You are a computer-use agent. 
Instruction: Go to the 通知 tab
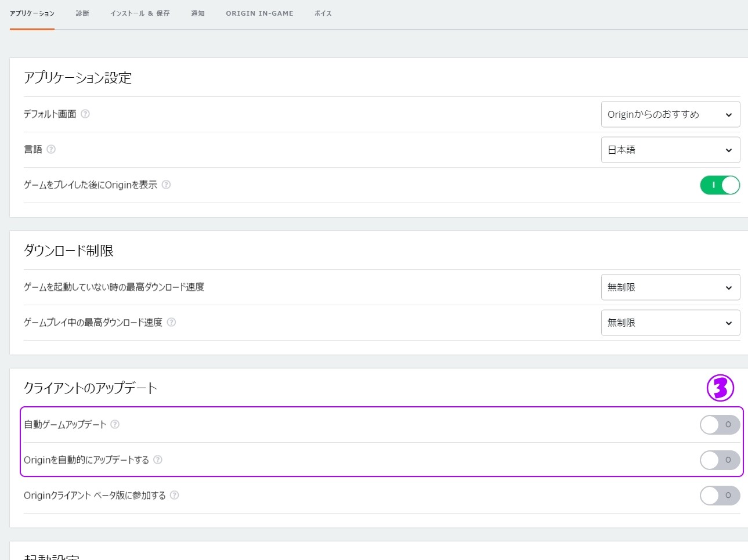pyautogui.click(x=198, y=13)
